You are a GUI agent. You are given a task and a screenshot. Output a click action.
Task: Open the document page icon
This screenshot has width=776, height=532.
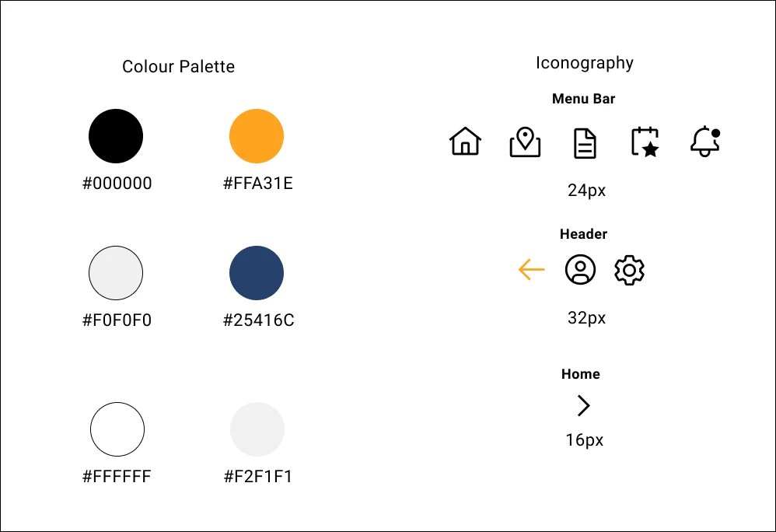[585, 143]
